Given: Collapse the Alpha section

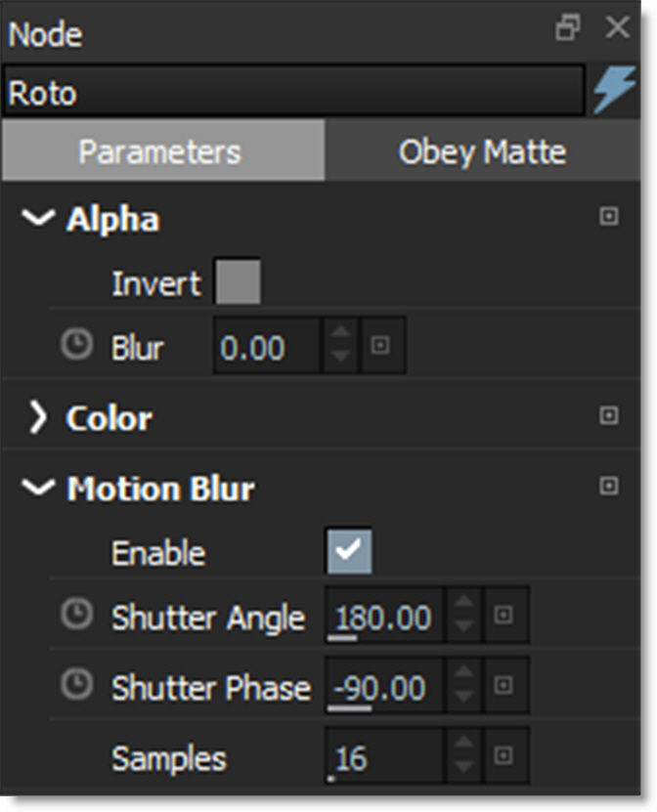Looking at the screenshot, I should [39, 219].
